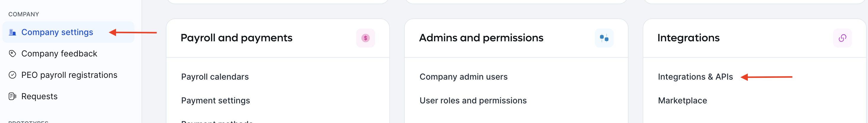
Task: Click the Admins and permissions heading
Action: [x=481, y=38]
